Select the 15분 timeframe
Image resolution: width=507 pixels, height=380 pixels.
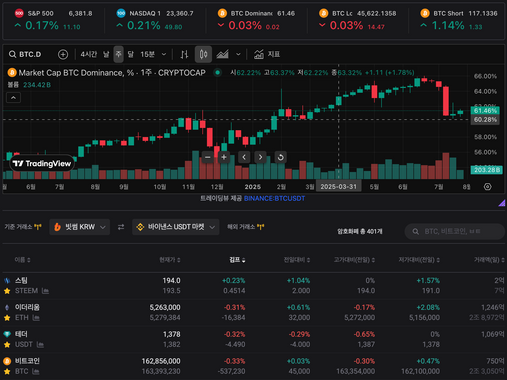tap(147, 54)
